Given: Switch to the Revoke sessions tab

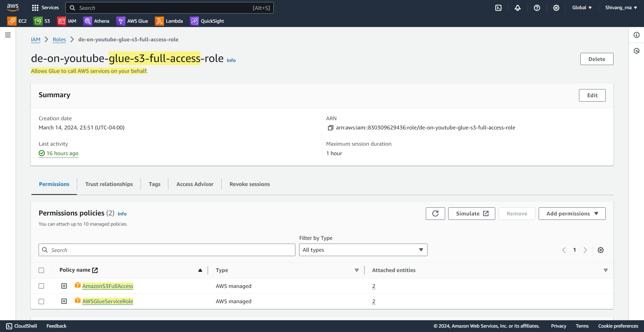Looking at the screenshot, I should tap(250, 184).
